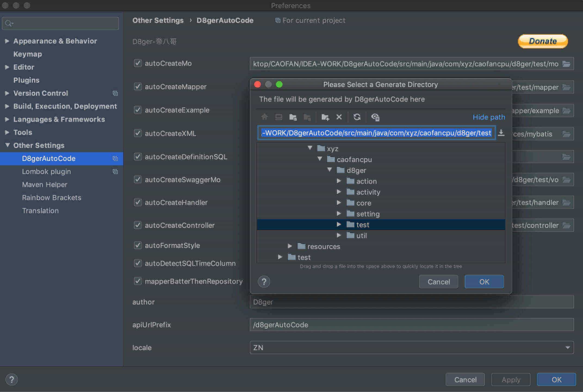
Task: Toggle mapperBatterThenRepository checkbox
Action: (x=138, y=281)
